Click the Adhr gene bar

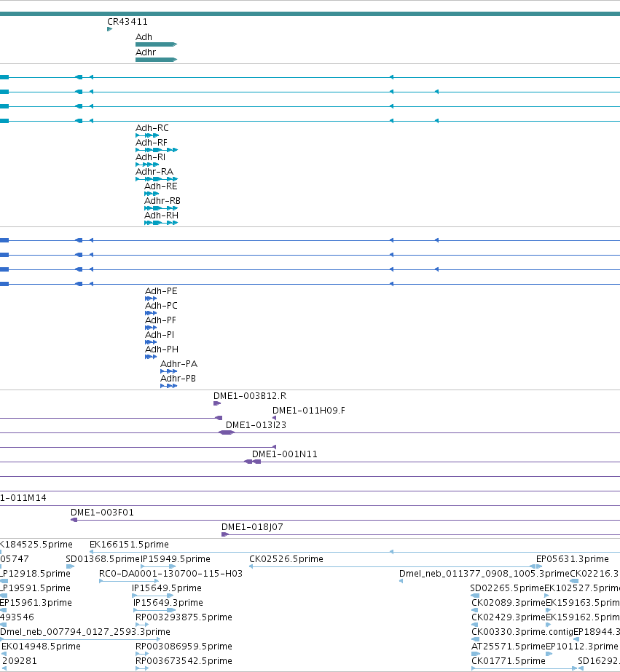[x=156, y=60]
